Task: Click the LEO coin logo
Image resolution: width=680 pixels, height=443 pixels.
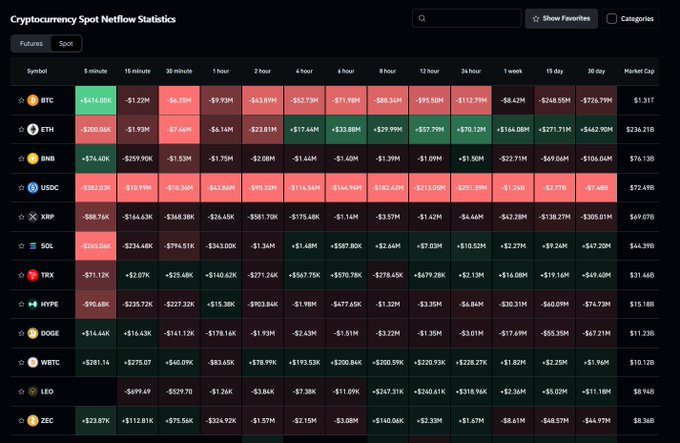Action: [33, 391]
